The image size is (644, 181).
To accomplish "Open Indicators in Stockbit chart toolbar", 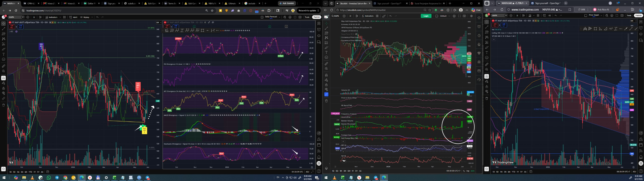I will coord(368,16).
